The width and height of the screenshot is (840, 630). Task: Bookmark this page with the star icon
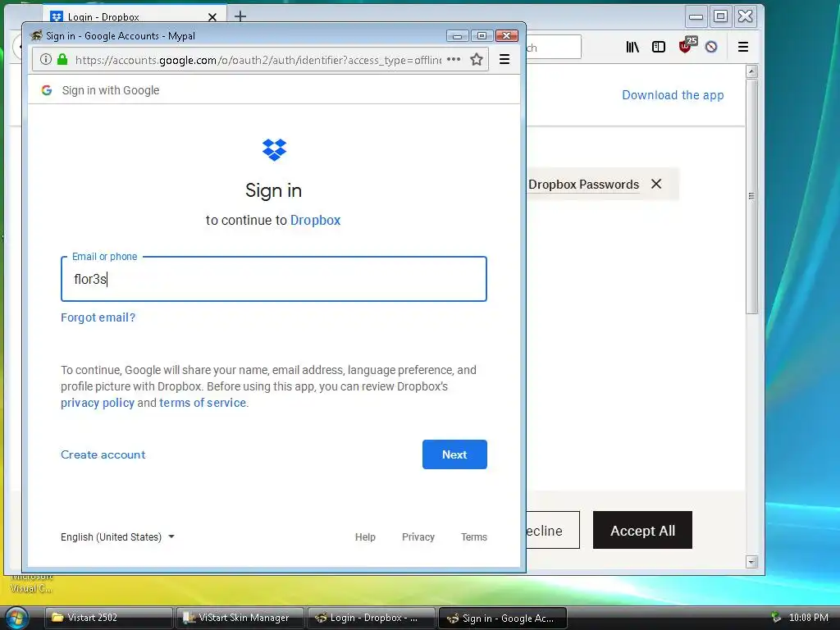(477, 59)
